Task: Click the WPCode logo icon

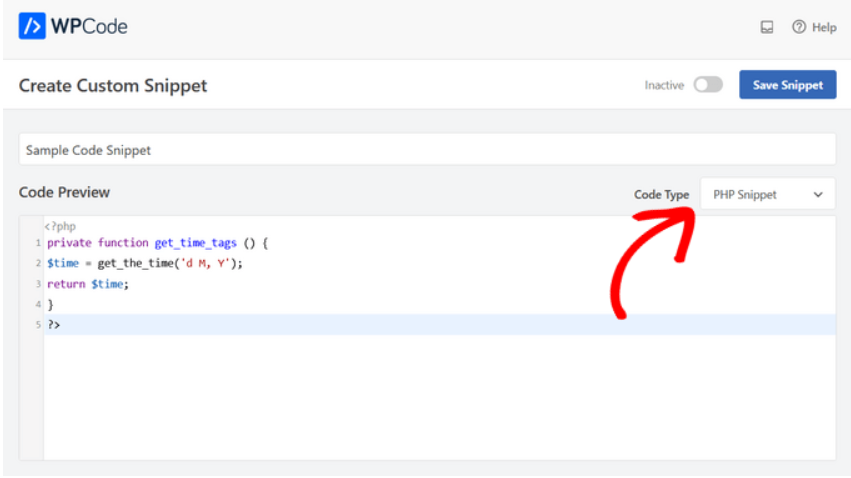Action: 32,26
